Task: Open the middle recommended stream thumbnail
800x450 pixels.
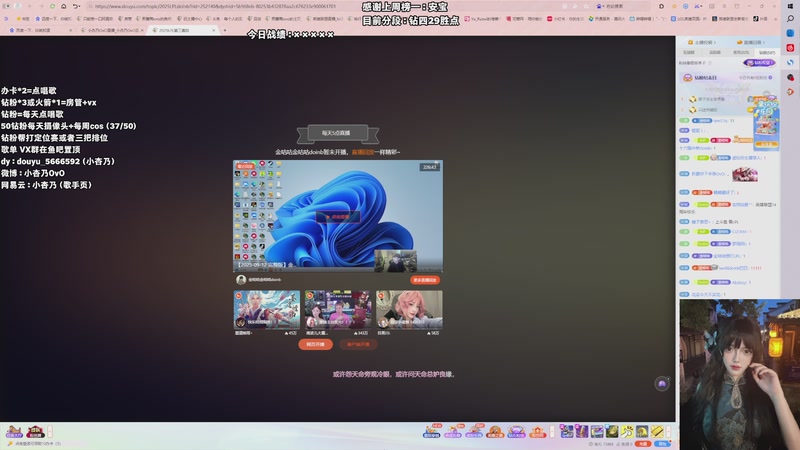Action: (338, 310)
